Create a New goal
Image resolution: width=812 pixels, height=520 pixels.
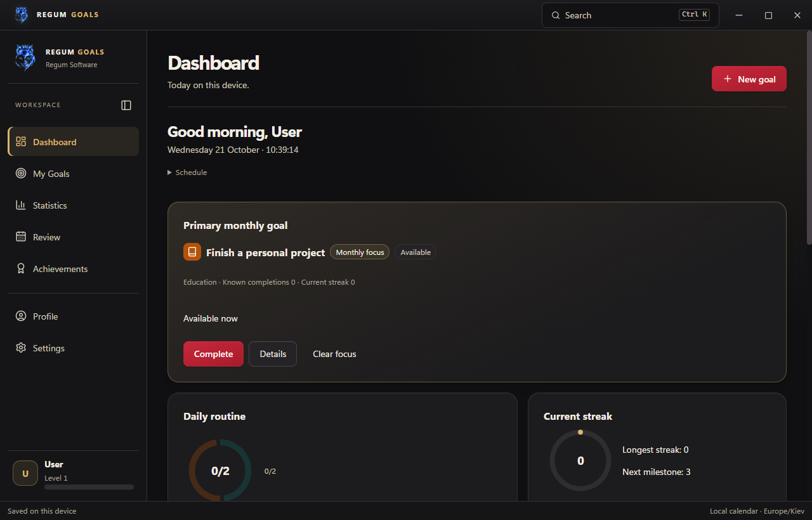point(749,79)
